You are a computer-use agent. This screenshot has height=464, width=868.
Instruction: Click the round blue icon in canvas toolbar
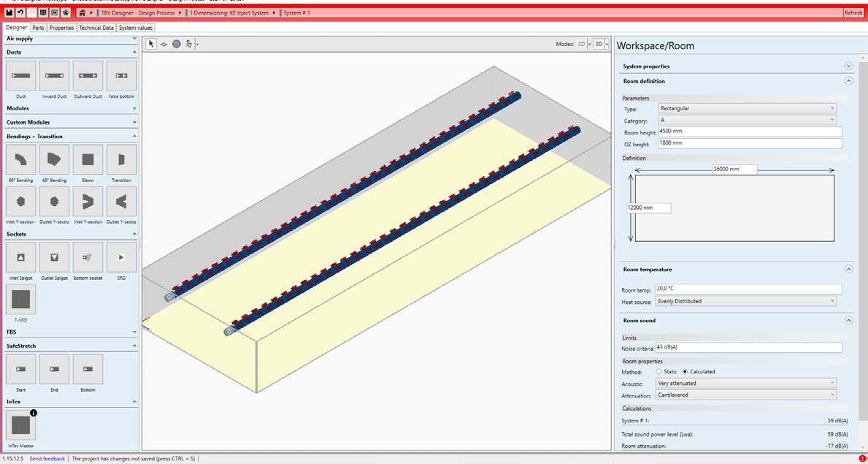(x=176, y=44)
